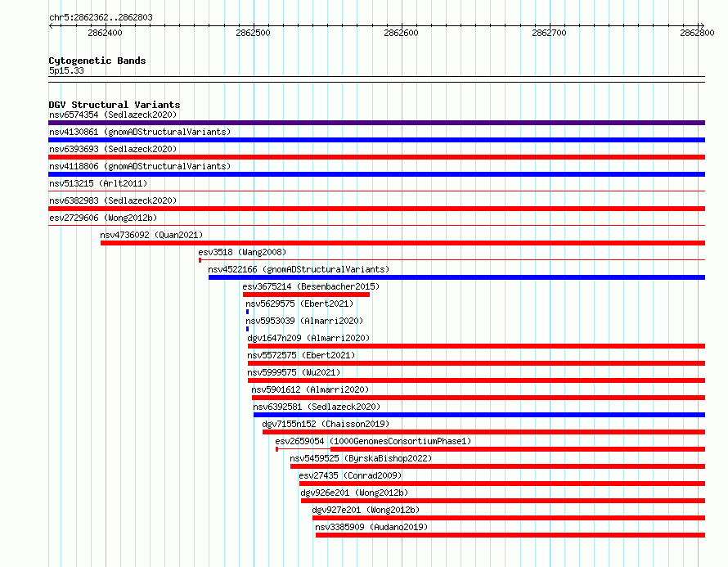Select the nsv6392581 (Sedlazeck2020) label
Image resolution: width=728 pixels, height=567 pixels.
[x=317, y=407]
